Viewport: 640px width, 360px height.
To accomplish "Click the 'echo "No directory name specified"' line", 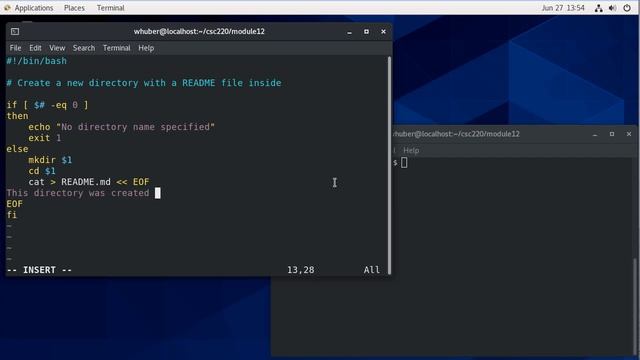I will coord(122,127).
